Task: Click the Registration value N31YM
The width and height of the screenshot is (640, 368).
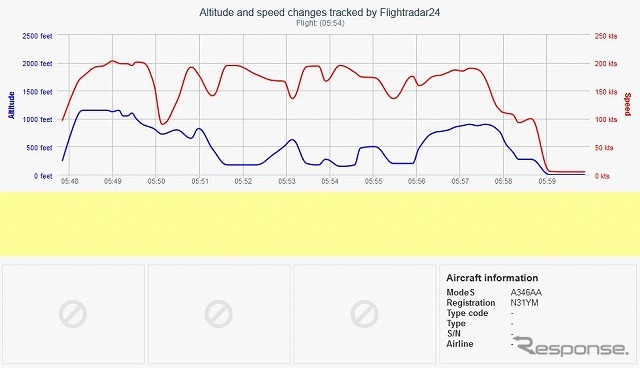Action: point(524,303)
